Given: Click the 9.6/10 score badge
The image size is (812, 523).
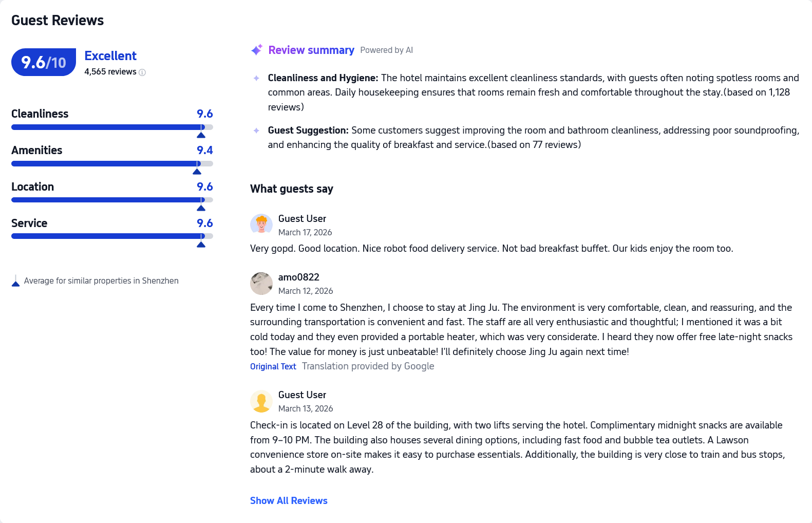Looking at the screenshot, I should click(x=44, y=62).
